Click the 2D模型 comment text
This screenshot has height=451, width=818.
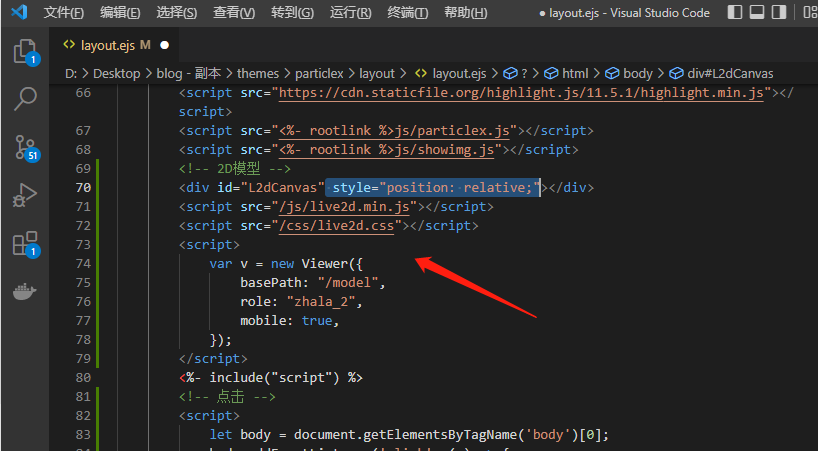tap(235, 168)
